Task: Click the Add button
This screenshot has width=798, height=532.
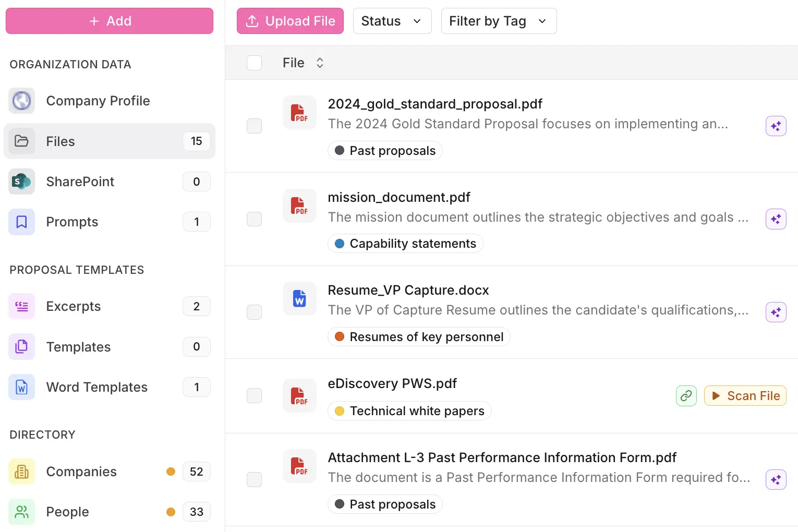Action: coord(109,21)
